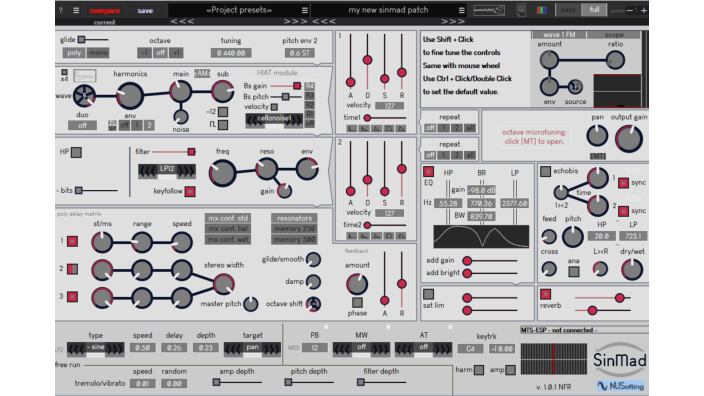
Task: Click the echobis dry/wet knob
Action: click(632, 269)
